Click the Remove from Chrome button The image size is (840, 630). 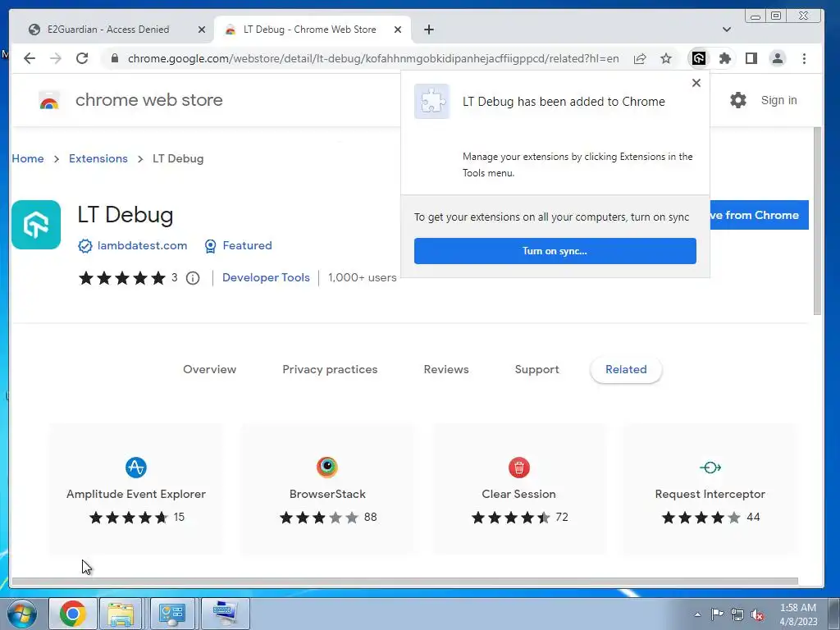click(x=759, y=215)
